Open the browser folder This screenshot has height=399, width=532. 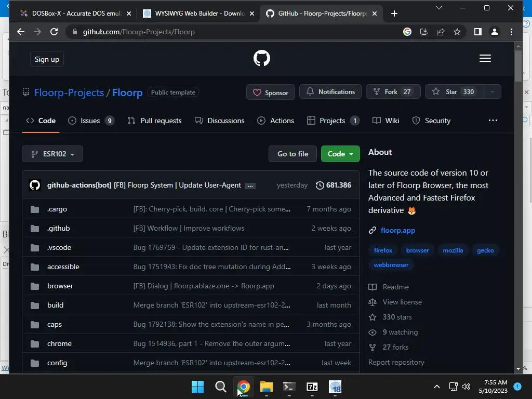pyautogui.click(x=60, y=286)
